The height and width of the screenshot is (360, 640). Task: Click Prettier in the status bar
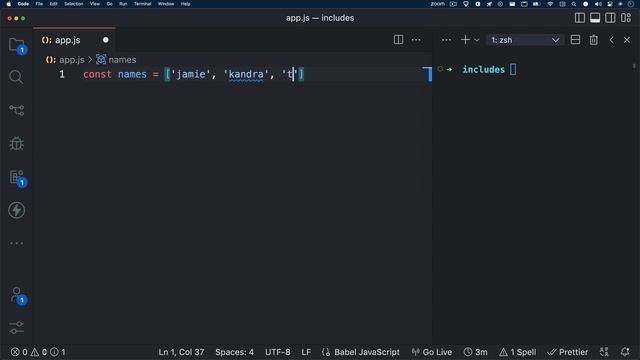568,352
